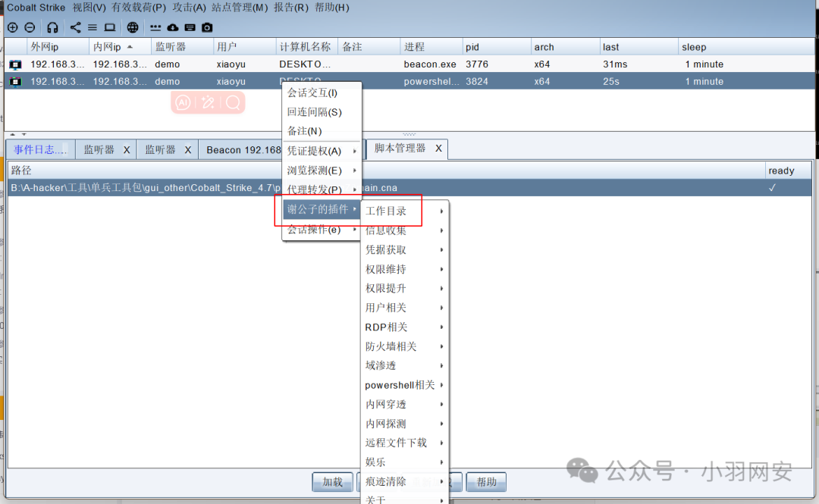Viewport: 819px width, 504px height.
Task: Click the disconnect minus icon in toolbar
Action: [30, 28]
